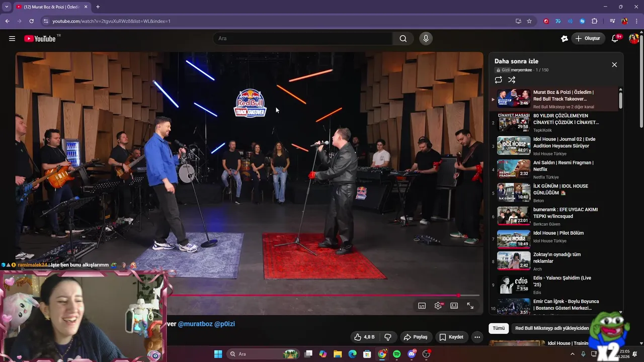644x362 pixels.
Task: Like the video showing 4,8 B
Action: pos(364,337)
